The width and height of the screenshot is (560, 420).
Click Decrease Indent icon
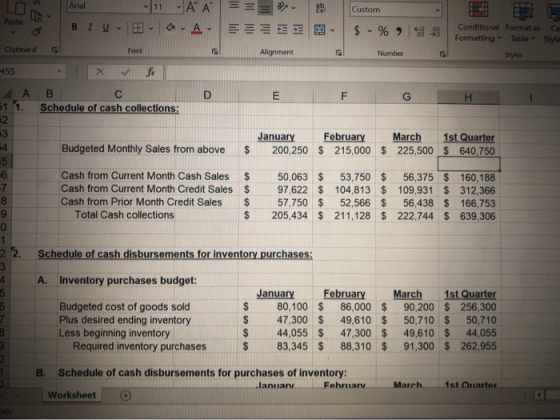[x=282, y=30]
